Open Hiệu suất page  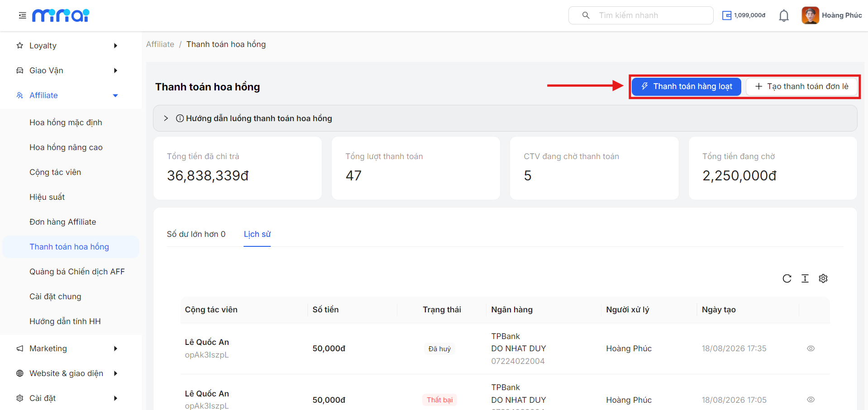click(x=71, y=197)
